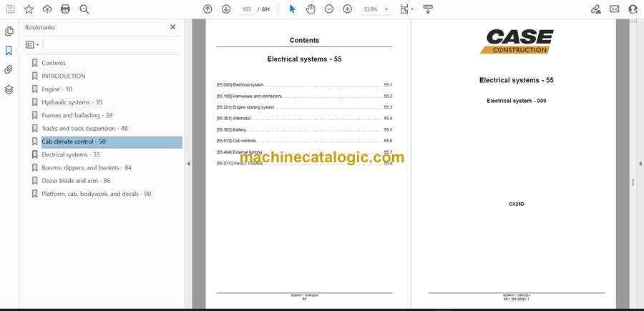Click [55.302] Battery contents entry

[304, 129]
